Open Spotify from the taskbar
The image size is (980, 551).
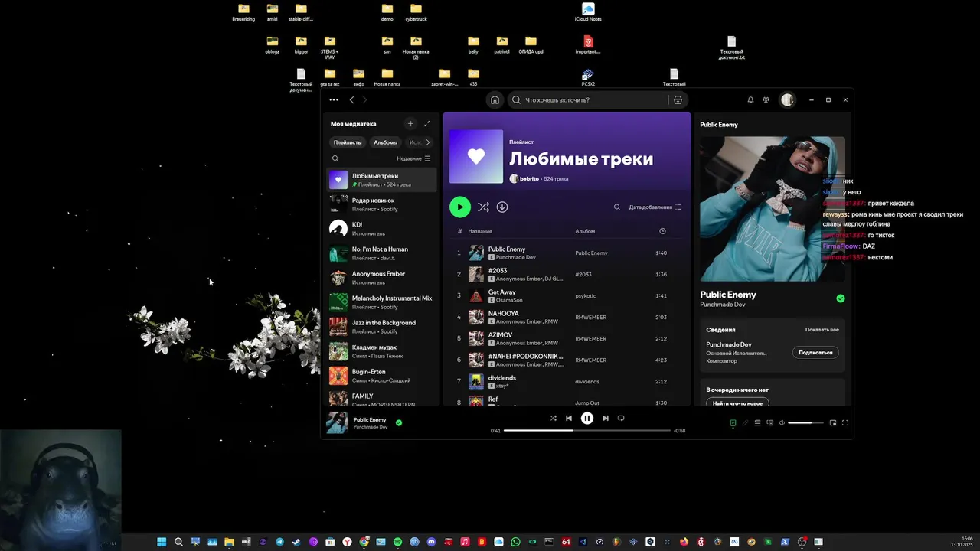pyautogui.click(x=398, y=542)
